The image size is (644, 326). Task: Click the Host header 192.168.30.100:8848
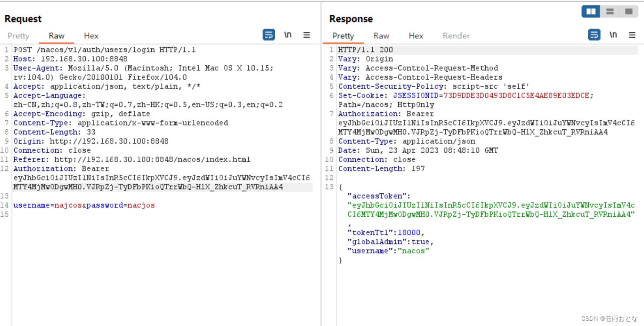coord(70,59)
